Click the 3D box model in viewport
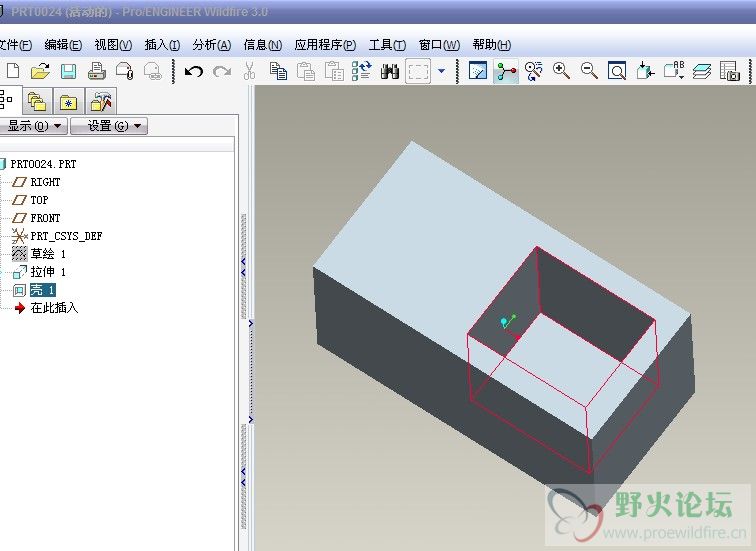The width and height of the screenshot is (756, 551). pyautogui.click(x=504, y=330)
